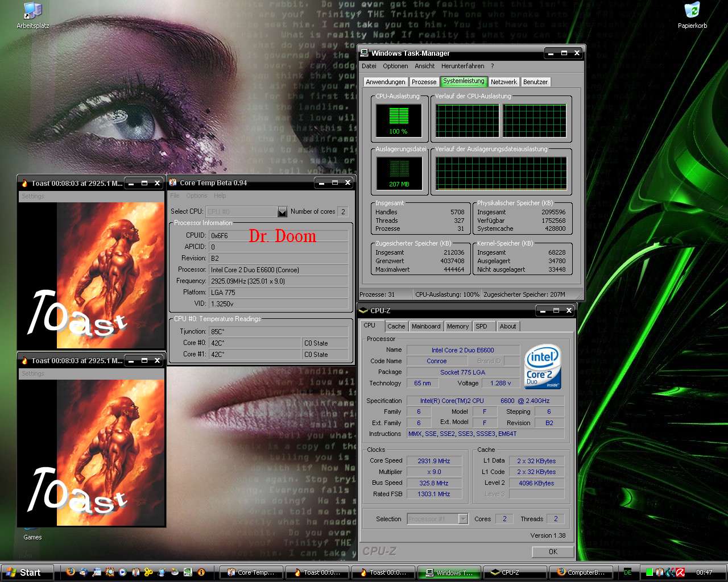Viewport: 728px width, 582px height.
Task: Open Memory tab in CPU-Z
Action: pyautogui.click(x=458, y=326)
